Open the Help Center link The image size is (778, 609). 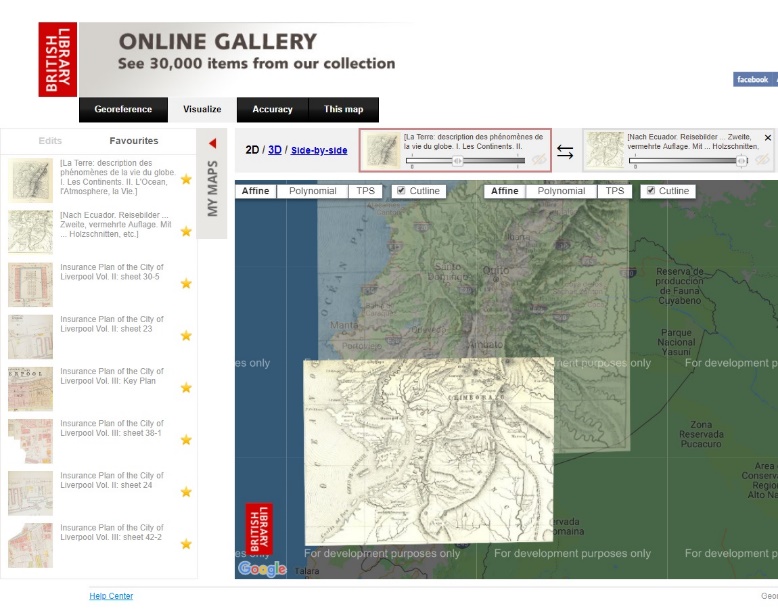111,596
